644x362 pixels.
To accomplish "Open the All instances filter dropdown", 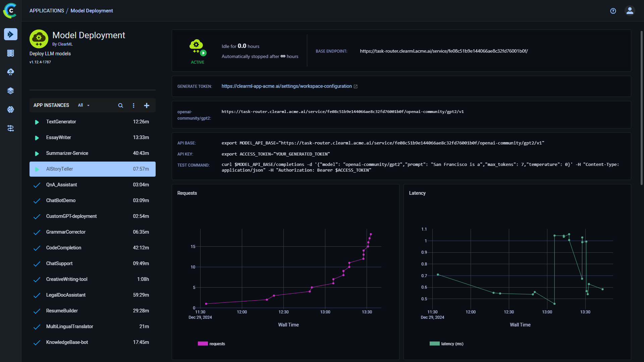I will pyautogui.click(x=84, y=105).
